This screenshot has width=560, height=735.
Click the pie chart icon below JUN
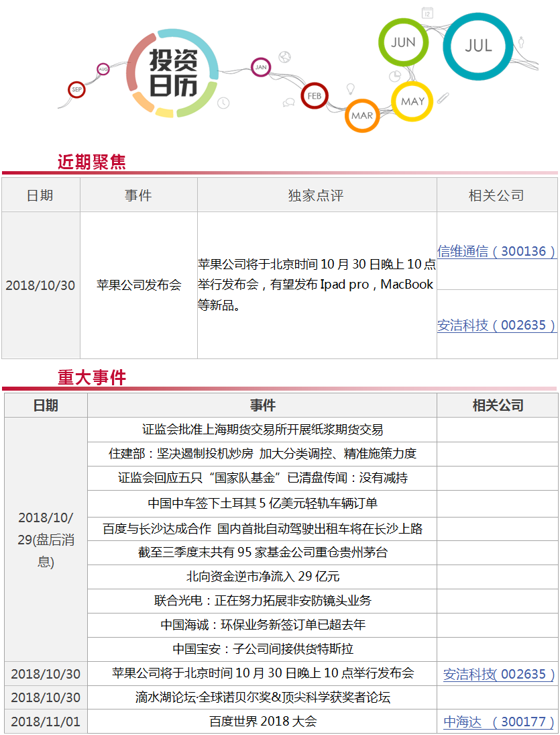[395, 75]
